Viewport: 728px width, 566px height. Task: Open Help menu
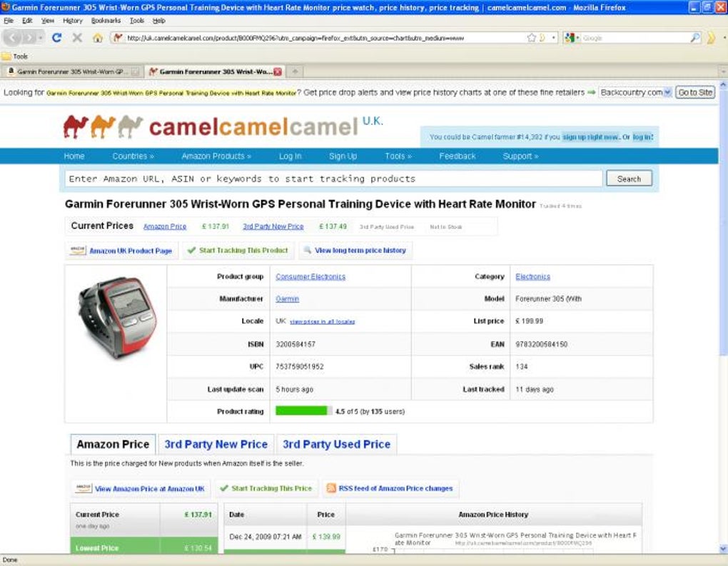coord(158,21)
